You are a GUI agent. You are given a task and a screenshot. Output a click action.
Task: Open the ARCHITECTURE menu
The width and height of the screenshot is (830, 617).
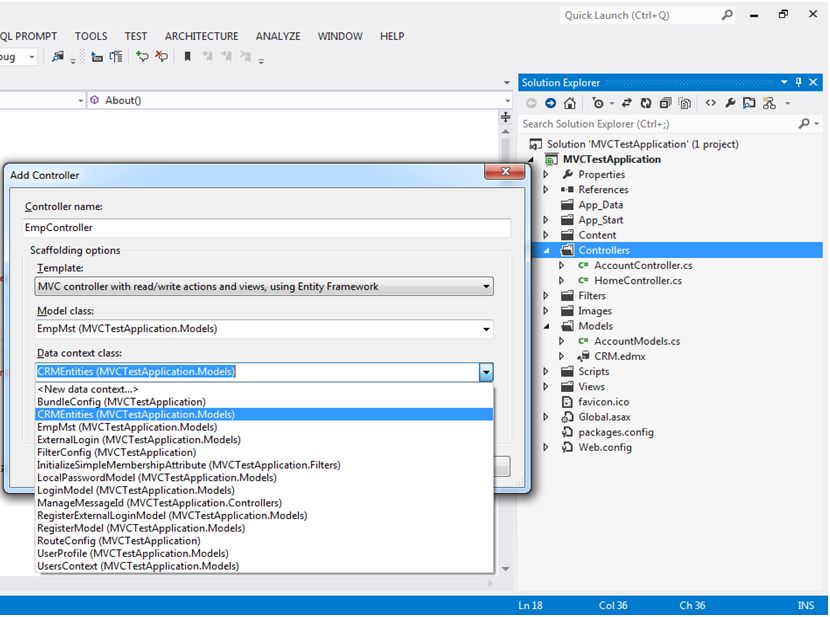(x=201, y=36)
